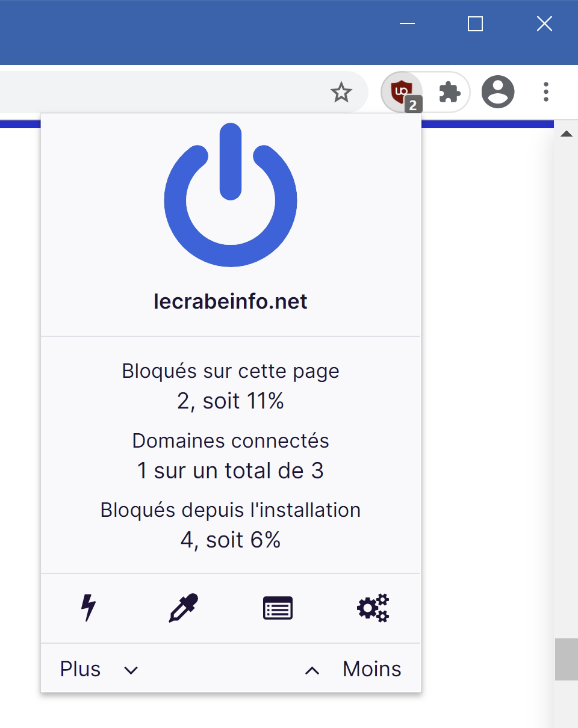Close the Chrome window
This screenshot has height=728, width=578.
(x=544, y=24)
